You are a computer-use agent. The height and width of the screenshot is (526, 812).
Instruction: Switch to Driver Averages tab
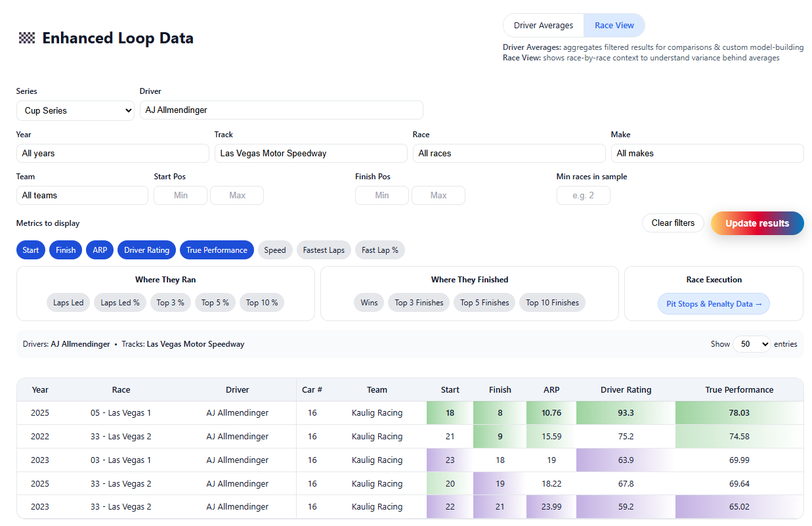click(x=543, y=26)
